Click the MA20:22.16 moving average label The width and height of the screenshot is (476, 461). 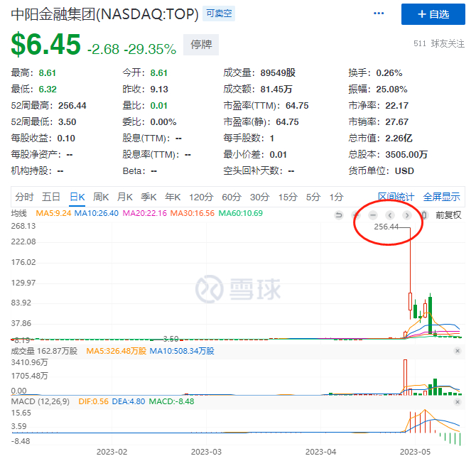click(145, 213)
